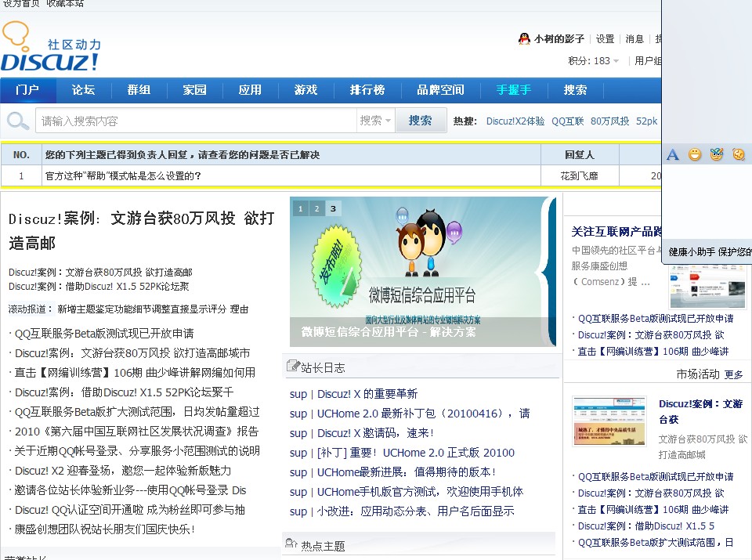The width and height of the screenshot is (752, 560).
Task: Click the QQ penguin icon beside username
Action: [524, 38]
